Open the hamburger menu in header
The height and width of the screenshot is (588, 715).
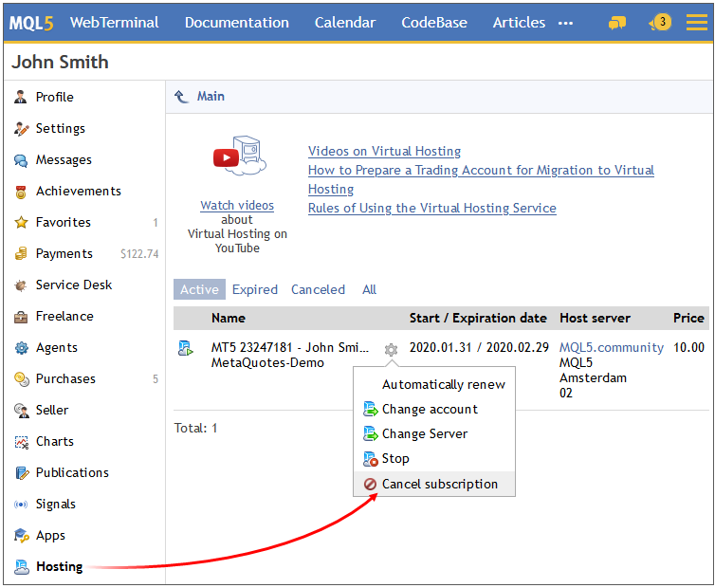pyautogui.click(x=697, y=22)
